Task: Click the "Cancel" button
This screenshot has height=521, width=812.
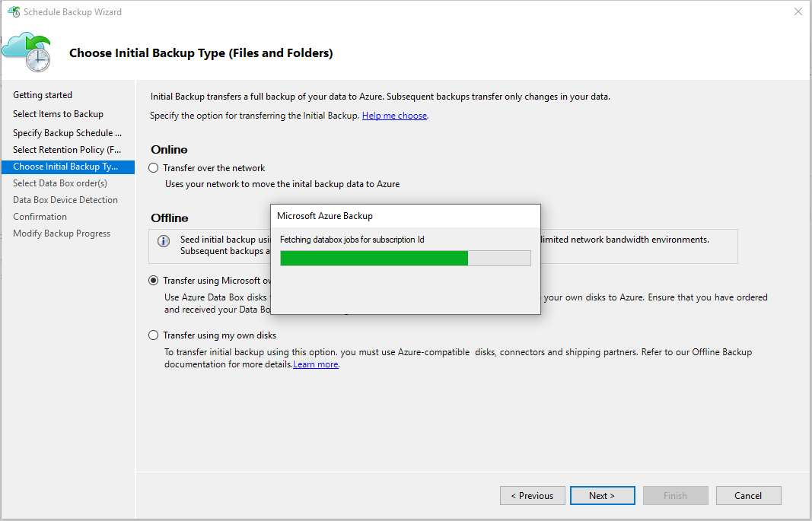Action: point(748,495)
